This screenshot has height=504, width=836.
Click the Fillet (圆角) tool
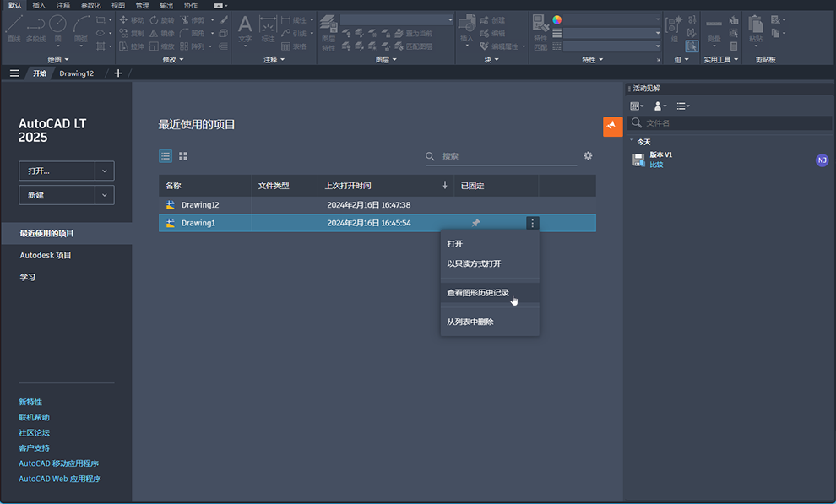[x=193, y=33]
